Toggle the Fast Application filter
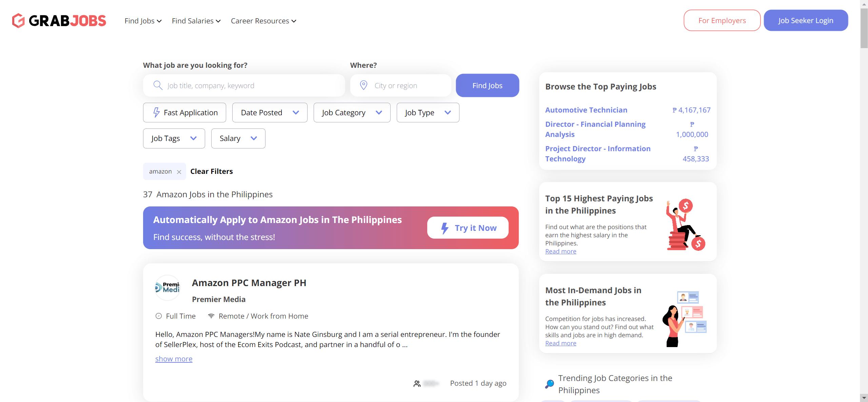The height and width of the screenshot is (402, 868). coord(184,113)
